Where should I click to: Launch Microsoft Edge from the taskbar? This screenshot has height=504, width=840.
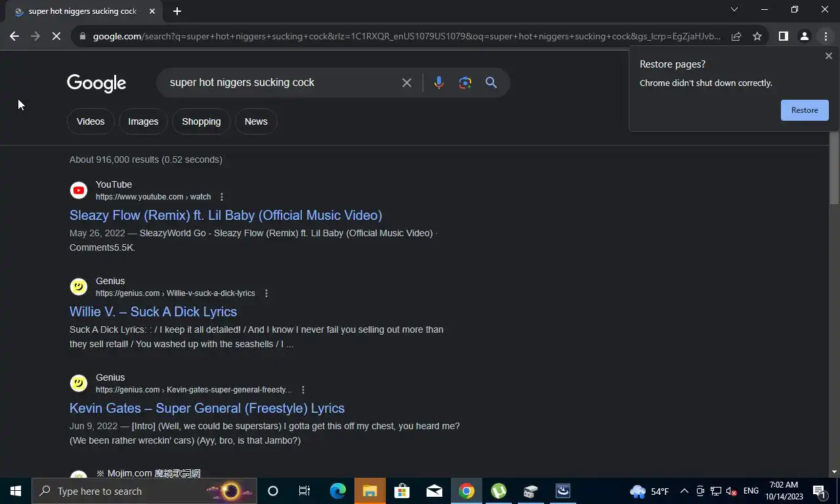[337, 491]
